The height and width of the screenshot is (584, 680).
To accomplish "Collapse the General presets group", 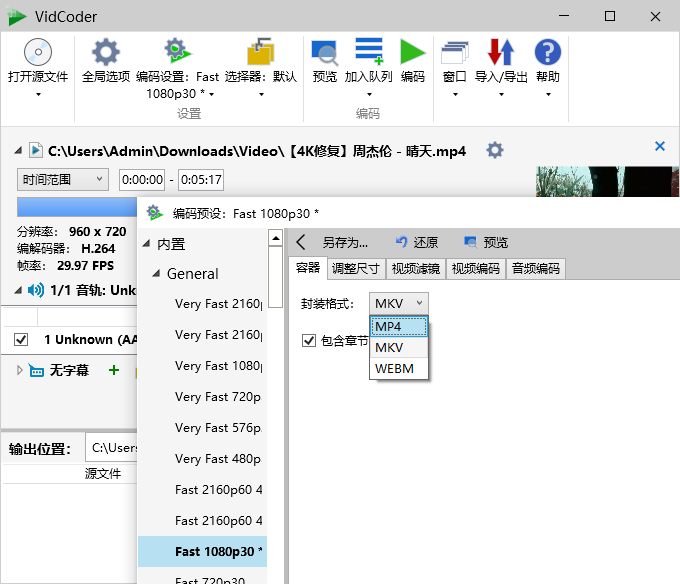I will pos(157,274).
